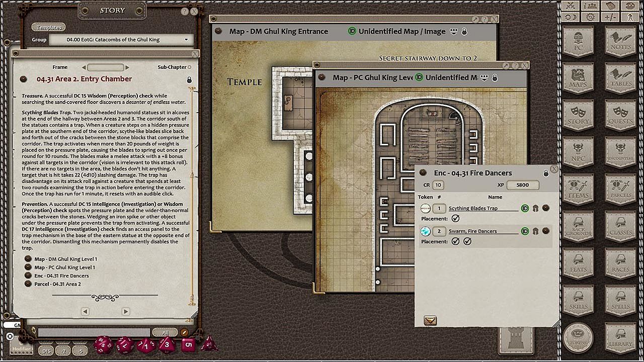Toggle the lock on 04.31 Area 2 story entry
The height and width of the screenshot is (362, 644).
[x=189, y=80]
